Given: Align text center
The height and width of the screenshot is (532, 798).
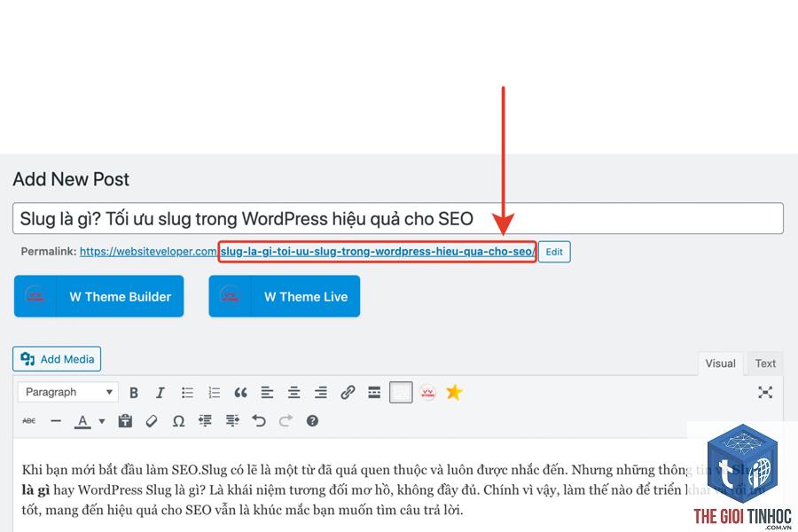Looking at the screenshot, I should (x=293, y=393).
